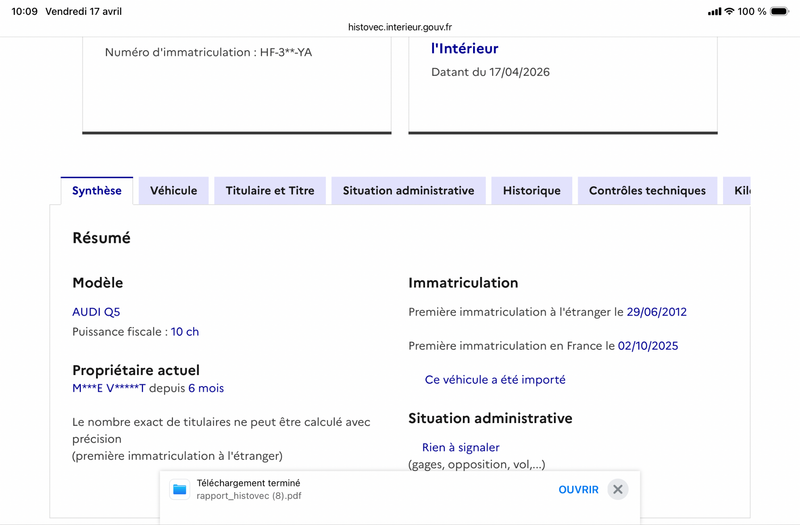The width and height of the screenshot is (800, 525).
Task: Click the date 02/10/2025
Action: [x=648, y=346]
